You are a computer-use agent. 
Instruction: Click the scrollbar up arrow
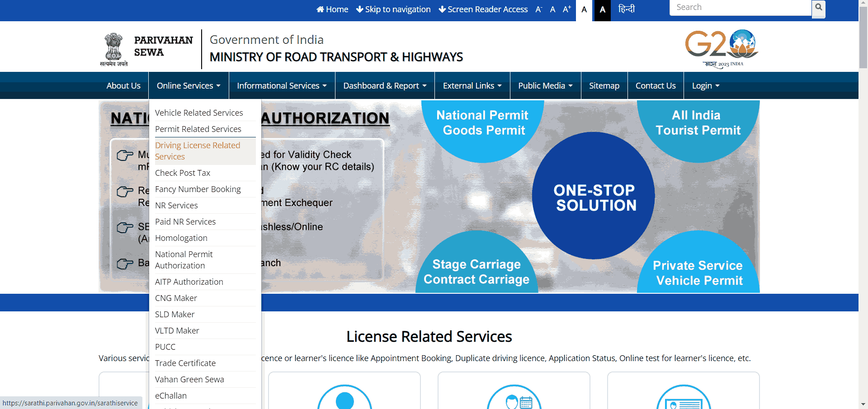[x=863, y=4]
